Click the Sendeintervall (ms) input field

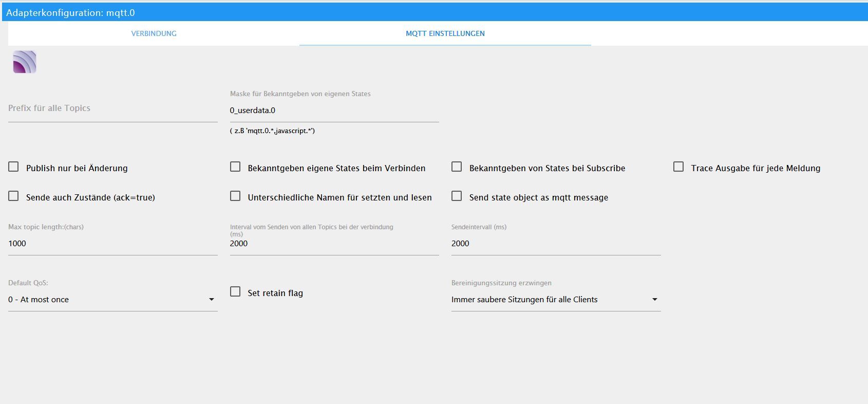556,244
